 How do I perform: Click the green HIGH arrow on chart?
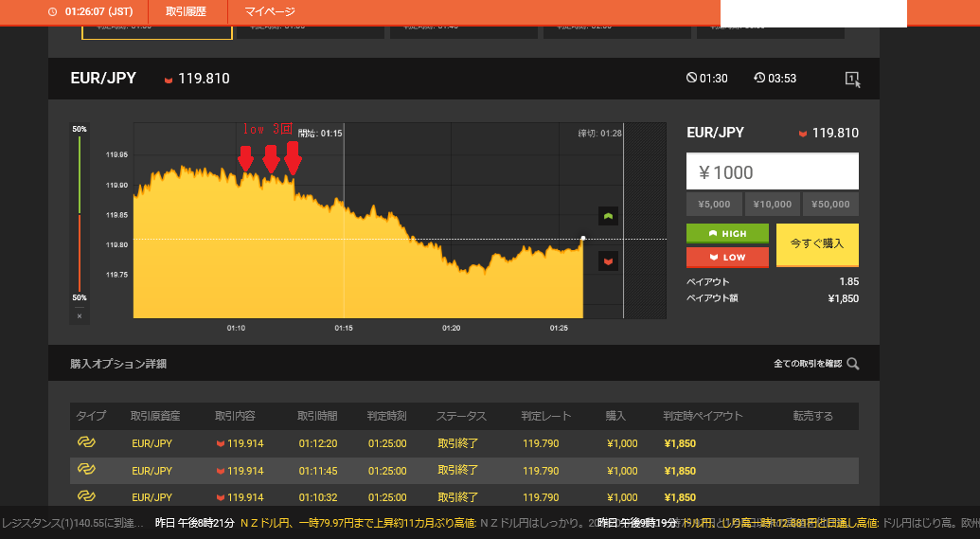tap(608, 216)
